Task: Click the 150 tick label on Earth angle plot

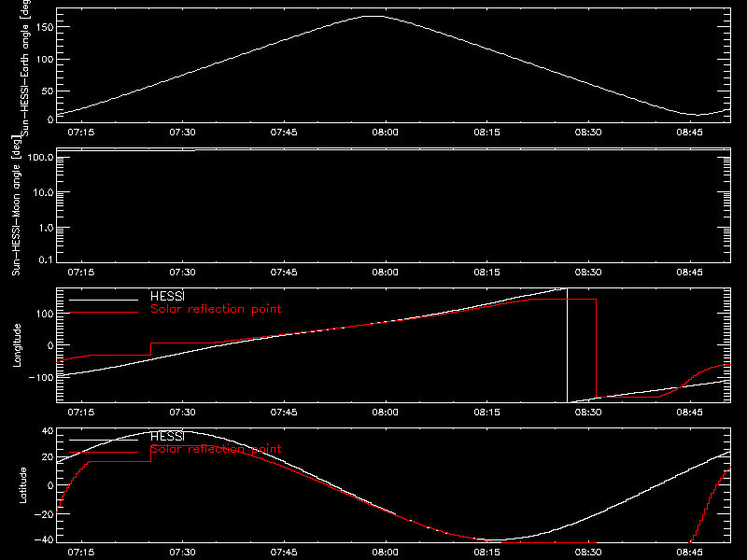Action: (x=44, y=28)
